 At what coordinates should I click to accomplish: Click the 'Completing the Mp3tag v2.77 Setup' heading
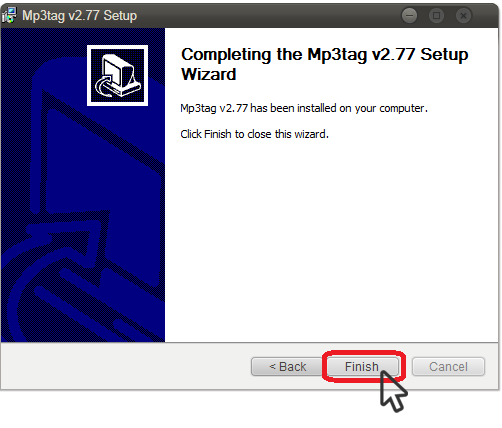[325, 54]
